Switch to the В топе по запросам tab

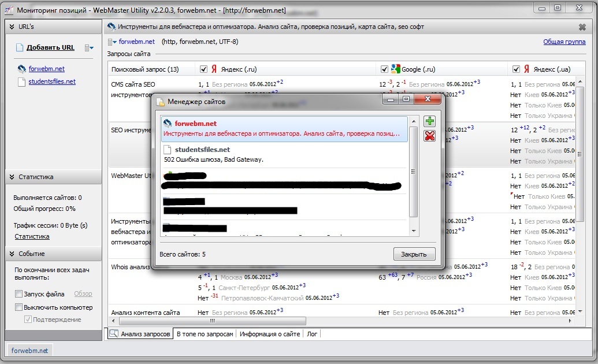pyautogui.click(x=205, y=334)
